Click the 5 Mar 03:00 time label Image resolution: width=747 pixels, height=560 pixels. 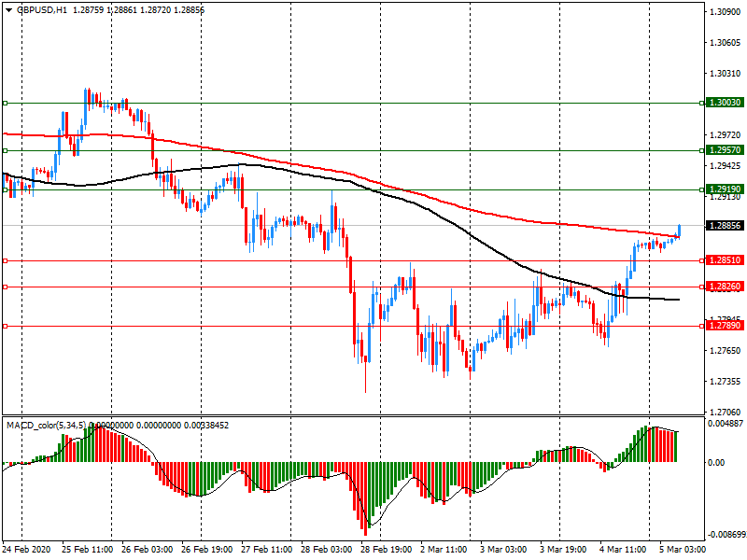tap(683, 549)
